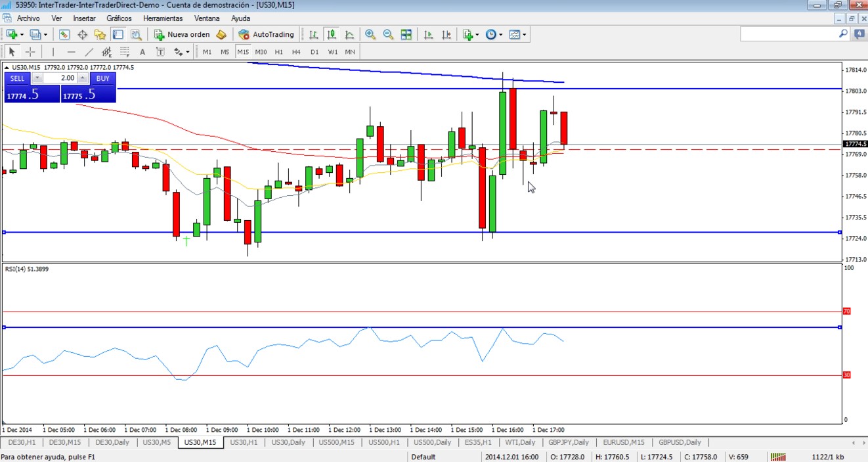Toggle the Market Watch window icon
The width and height of the screenshot is (868, 462).
[64, 34]
